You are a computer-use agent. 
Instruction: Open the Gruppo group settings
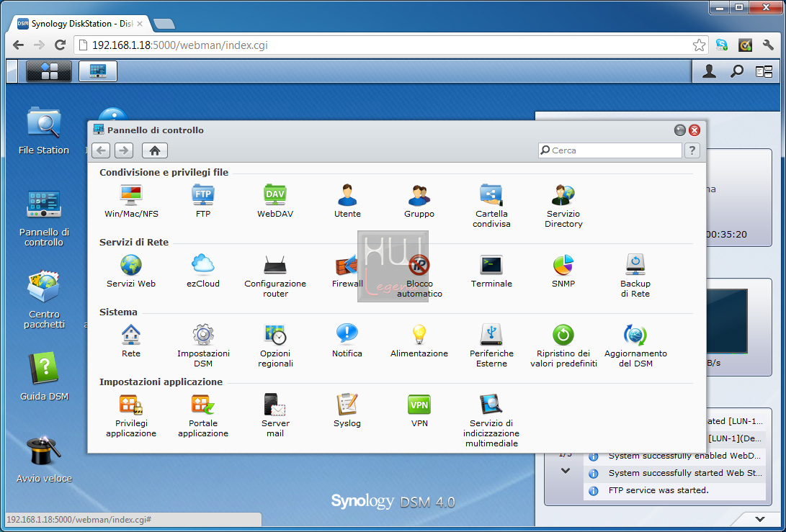[x=419, y=200]
